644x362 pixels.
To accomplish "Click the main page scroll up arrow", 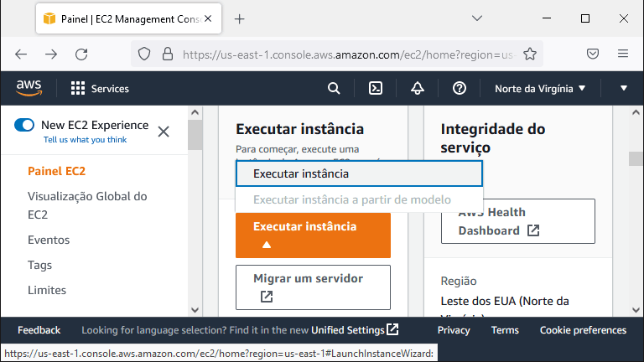I will coord(636,112).
